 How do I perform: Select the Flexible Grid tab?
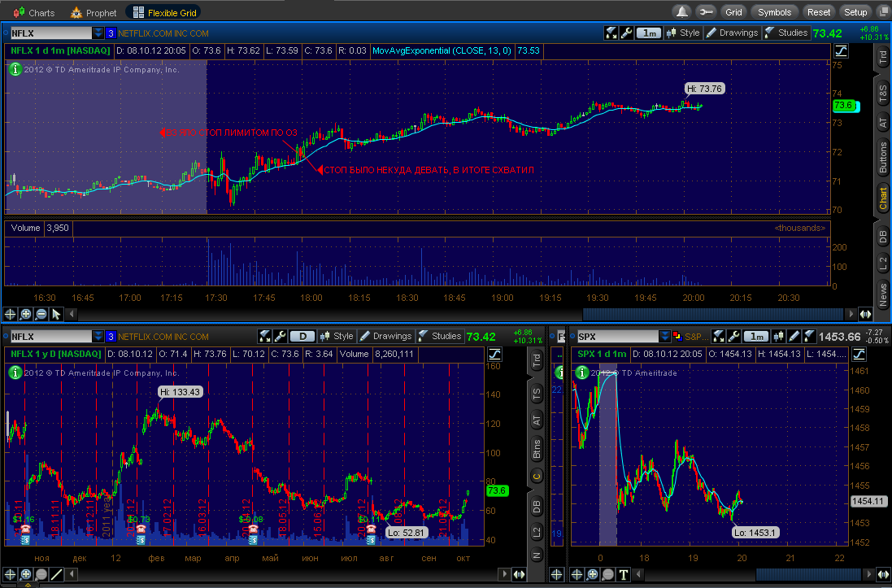coord(163,12)
